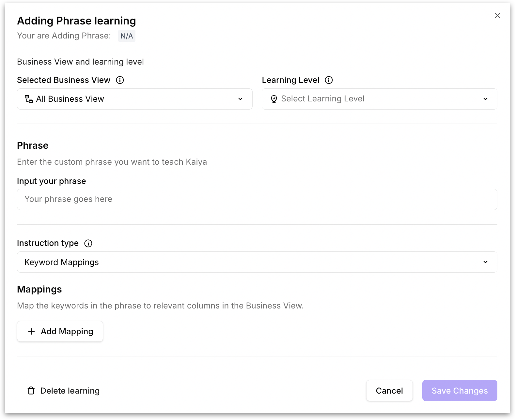This screenshot has width=515, height=420.
Task: Click the business view hierarchy icon
Action: 29,99
